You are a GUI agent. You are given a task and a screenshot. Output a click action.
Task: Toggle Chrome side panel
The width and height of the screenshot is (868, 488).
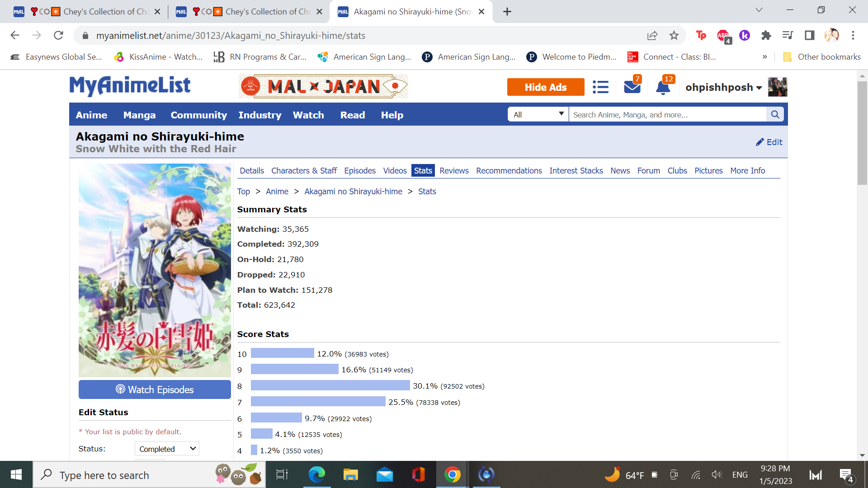[810, 35]
